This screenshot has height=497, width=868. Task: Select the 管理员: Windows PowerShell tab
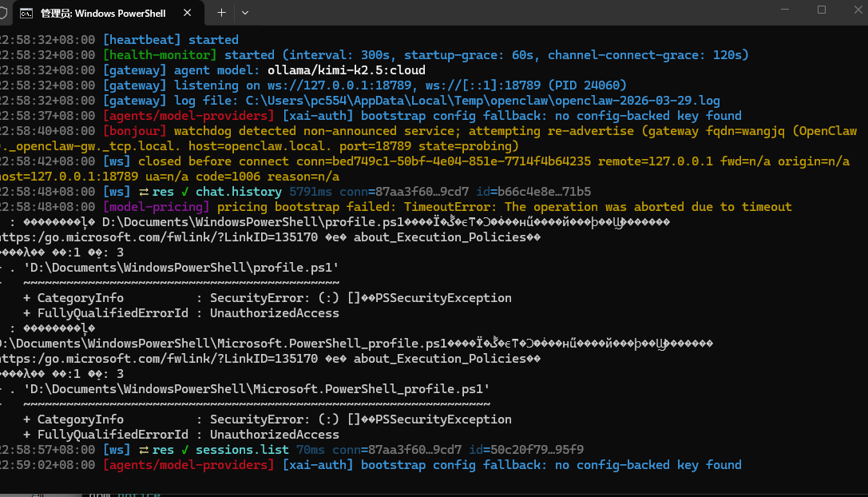pyautogui.click(x=103, y=14)
